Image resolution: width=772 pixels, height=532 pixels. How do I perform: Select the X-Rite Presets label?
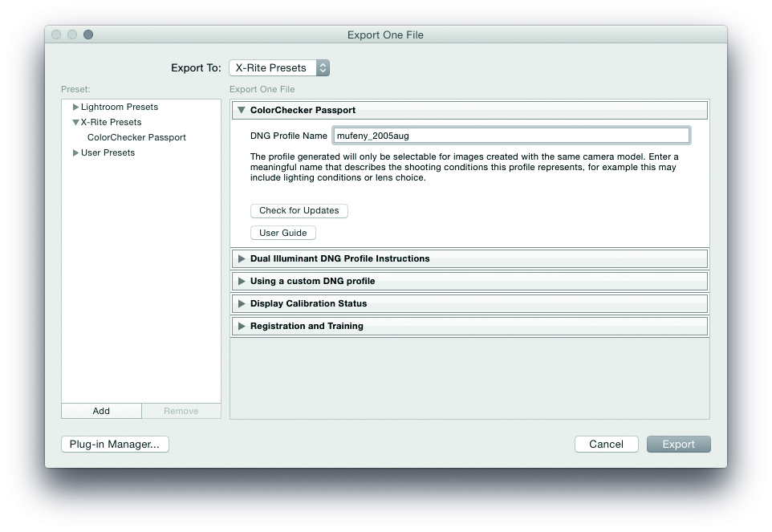point(112,122)
